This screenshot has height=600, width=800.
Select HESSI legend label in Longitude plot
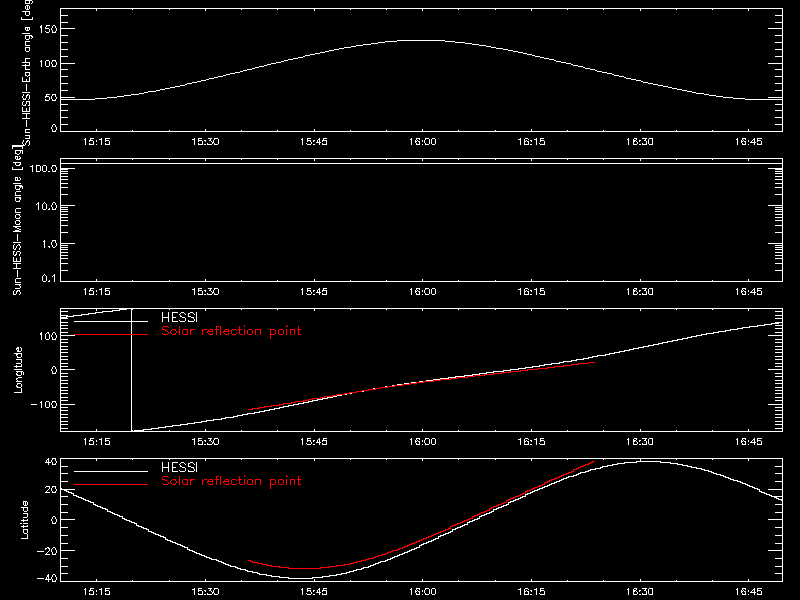pos(179,317)
